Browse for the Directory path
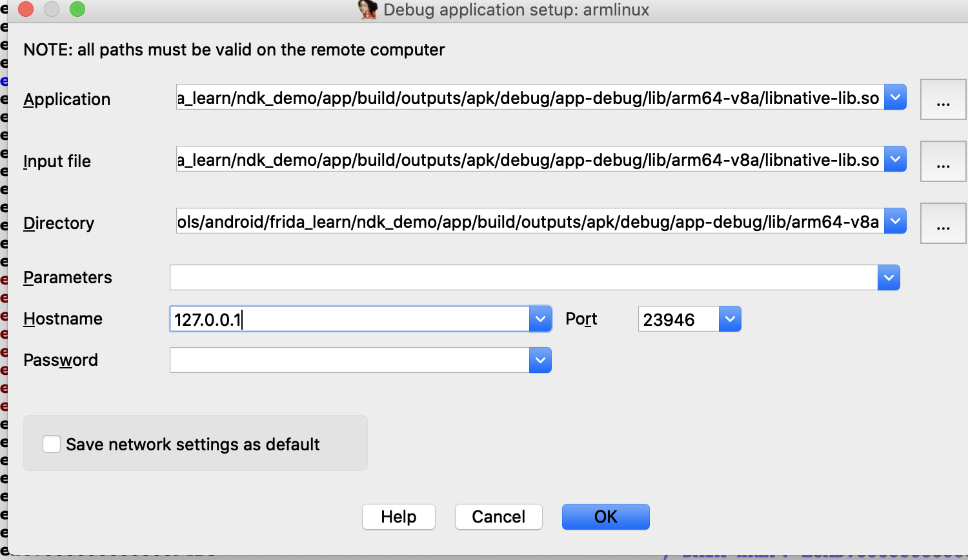968x560 pixels. point(943,223)
